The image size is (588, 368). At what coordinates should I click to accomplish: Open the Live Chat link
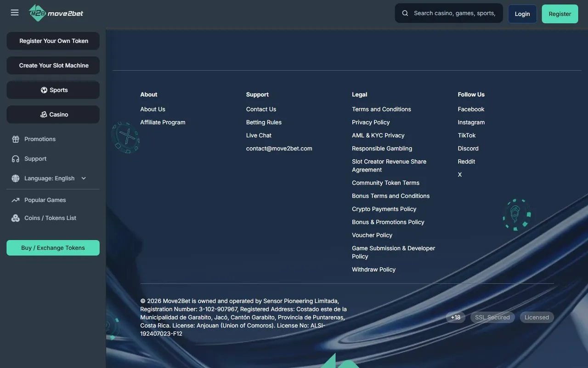tap(259, 136)
